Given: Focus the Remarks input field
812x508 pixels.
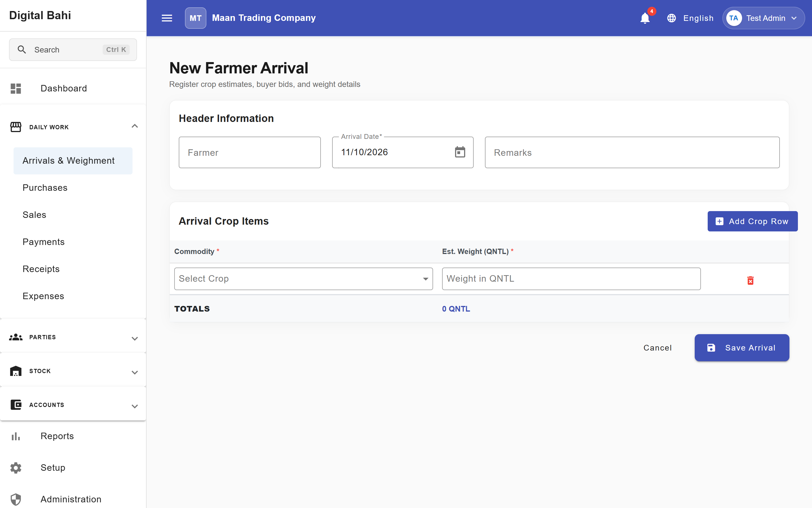Looking at the screenshot, I should coord(632,152).
